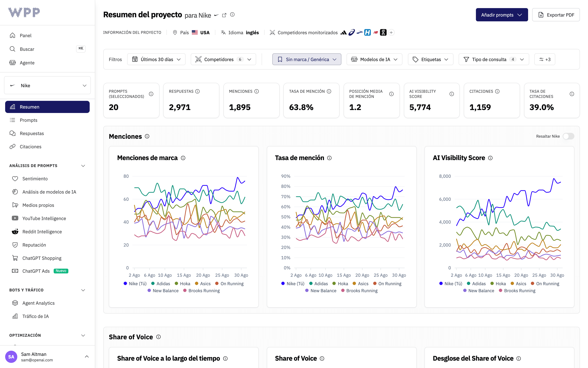
Task: Show info for Tasa de Mención card
Action: 329,91
